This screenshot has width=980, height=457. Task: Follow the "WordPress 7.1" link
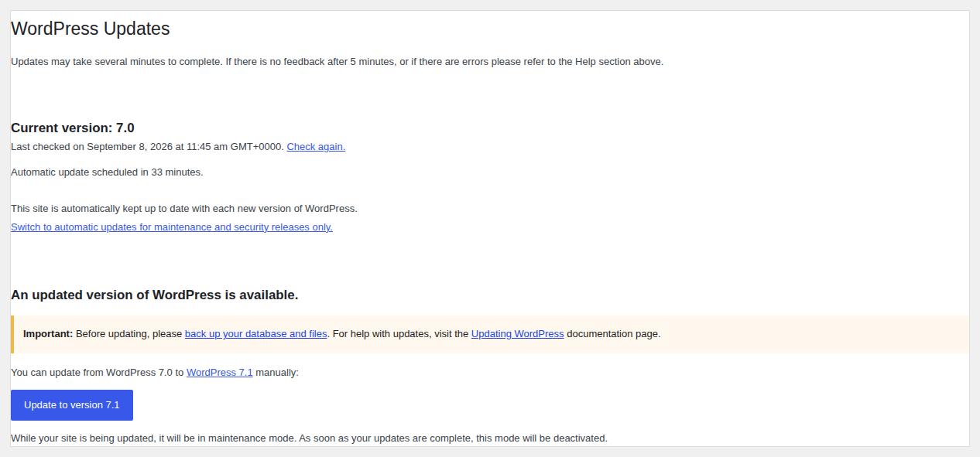click(x=220, y=373)
